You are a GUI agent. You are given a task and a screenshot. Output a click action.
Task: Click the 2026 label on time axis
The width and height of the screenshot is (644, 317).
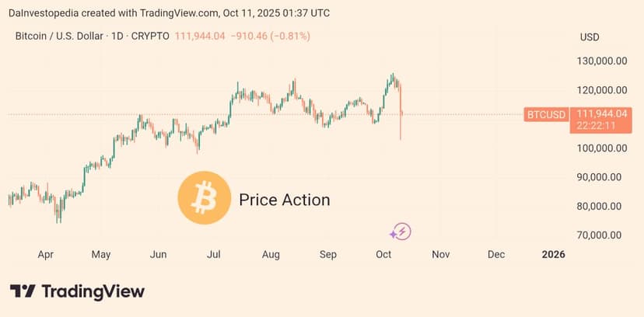point(553,254)
